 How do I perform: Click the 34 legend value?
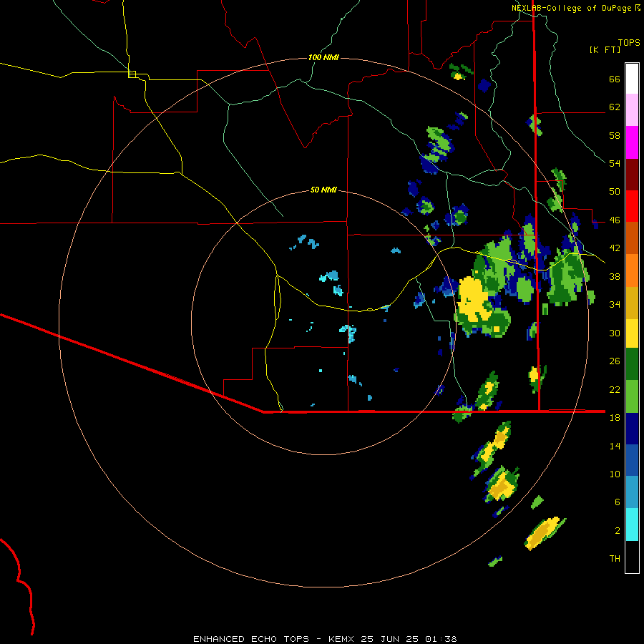click(x=615, y=305)
